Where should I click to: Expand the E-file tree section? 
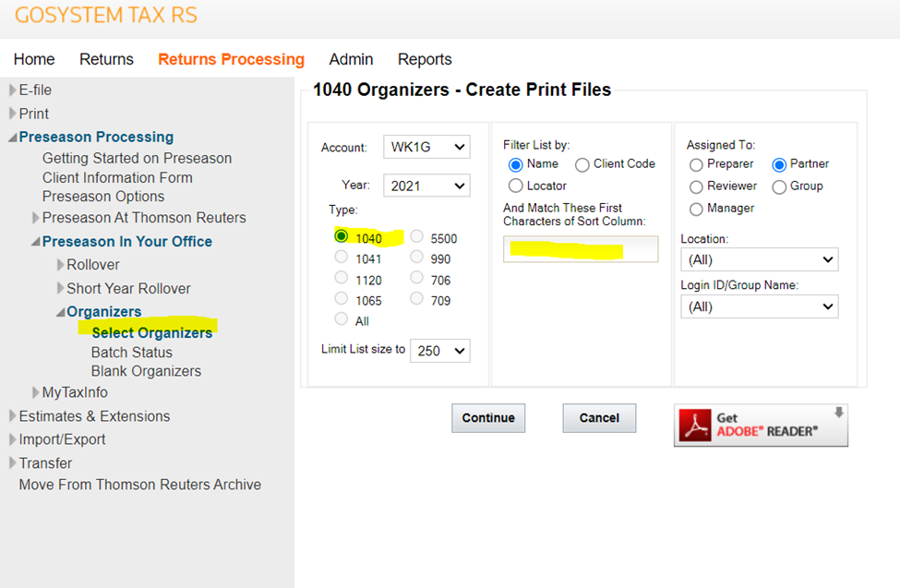tap(12, 90)
